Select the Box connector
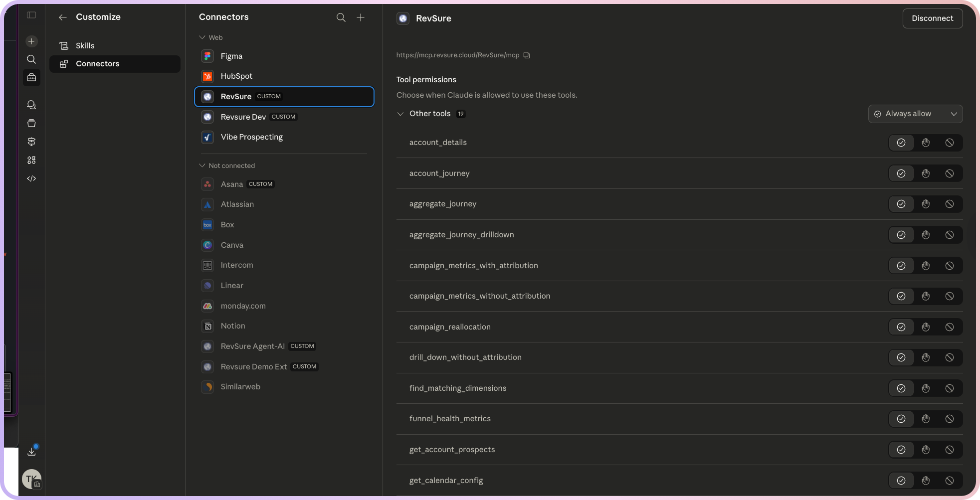This screenshot has height=500, width=980. pyautogui.click(x=284, y=225)
